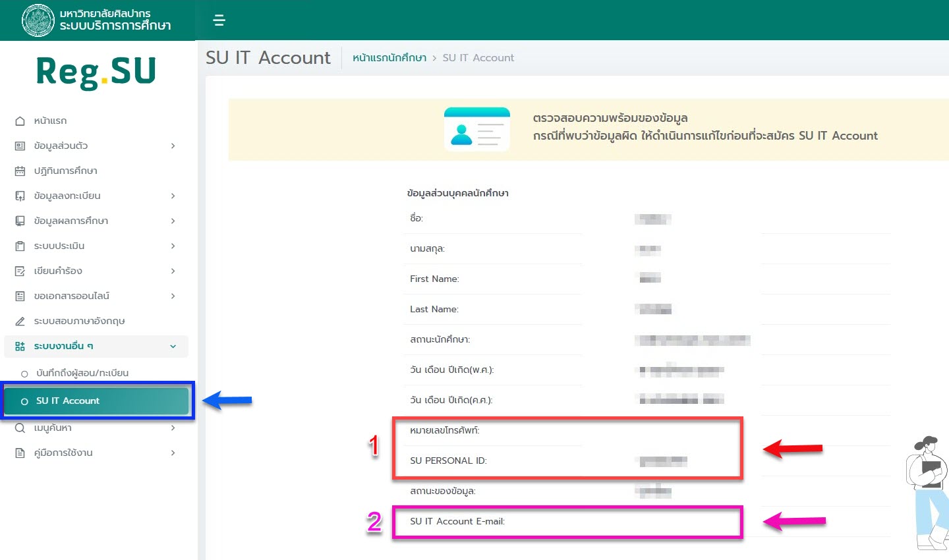The image size is (949, 560).
Task: Click the pencil icon for ระบบสอบภาษาอังกฤษ
Action: click(20, 322)
